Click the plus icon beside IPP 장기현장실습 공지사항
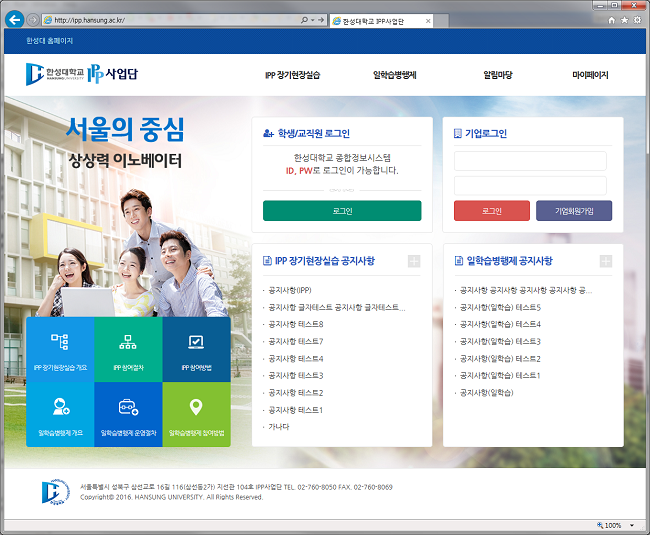Screen dimensions: 650x535 414,261
